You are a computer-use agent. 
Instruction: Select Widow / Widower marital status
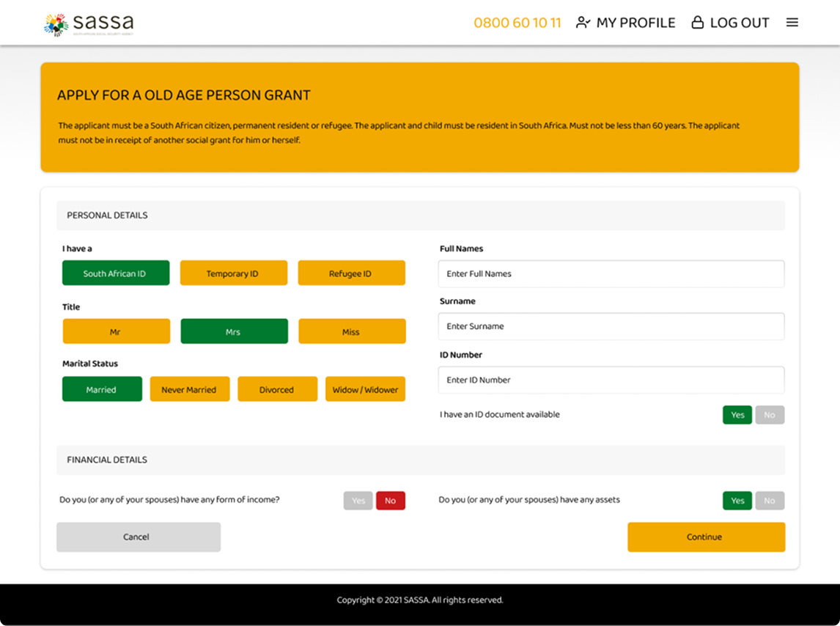pos(365,389)
